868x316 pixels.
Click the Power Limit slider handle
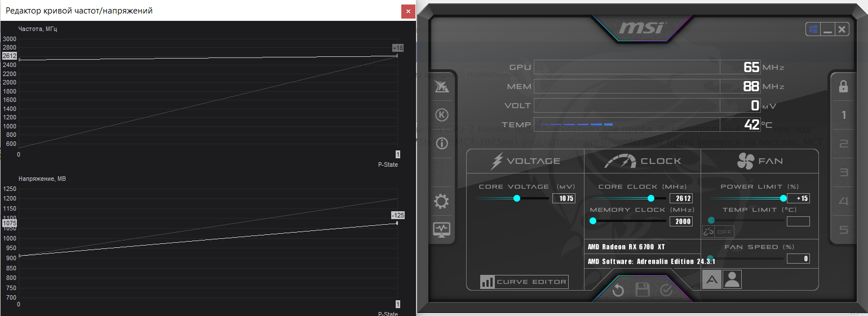[x=783, y=198]
